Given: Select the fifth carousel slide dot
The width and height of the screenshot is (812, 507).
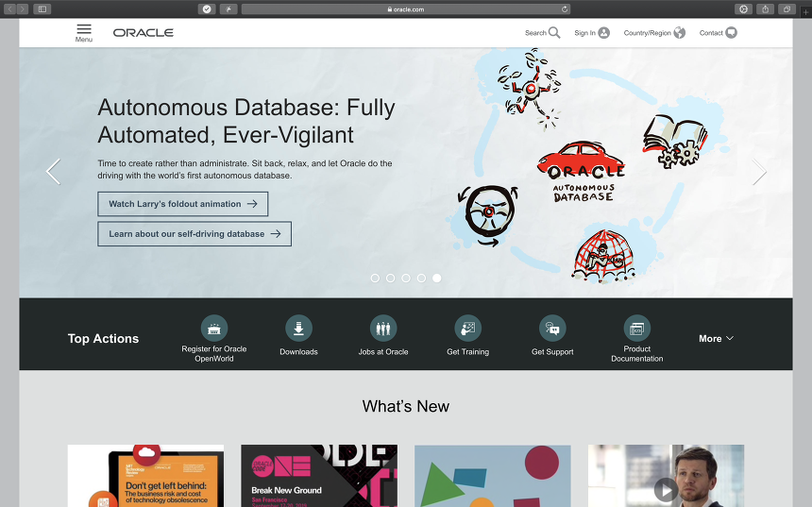Looking at the screenshot, I should click(x=436, y=279).
